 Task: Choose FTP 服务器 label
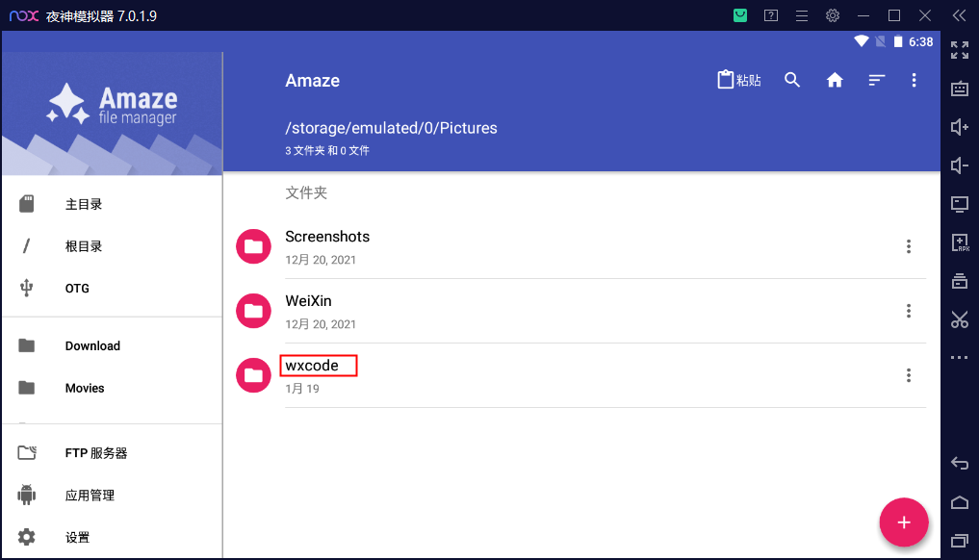pos(96,453)
